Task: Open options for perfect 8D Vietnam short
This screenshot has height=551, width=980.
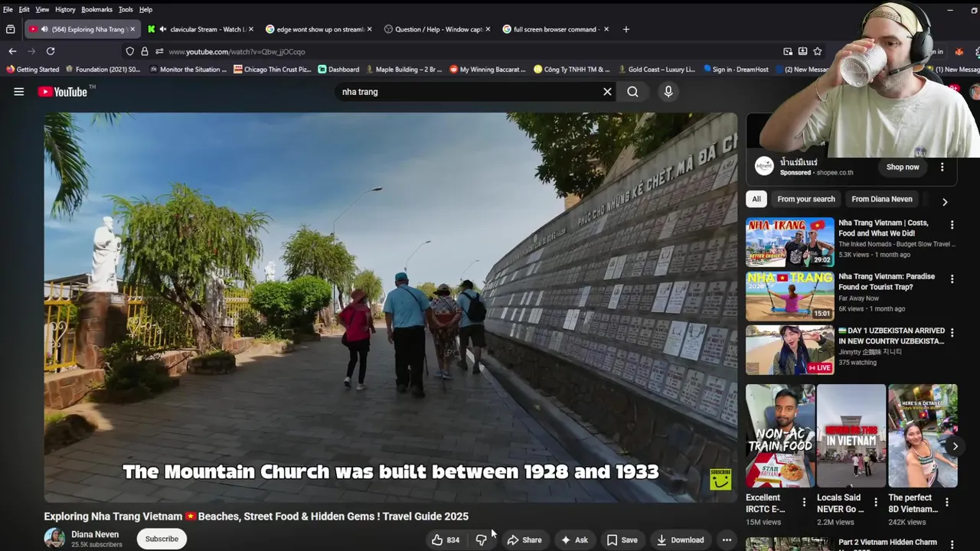Action: pyautogui.click(x=947, y=502)
